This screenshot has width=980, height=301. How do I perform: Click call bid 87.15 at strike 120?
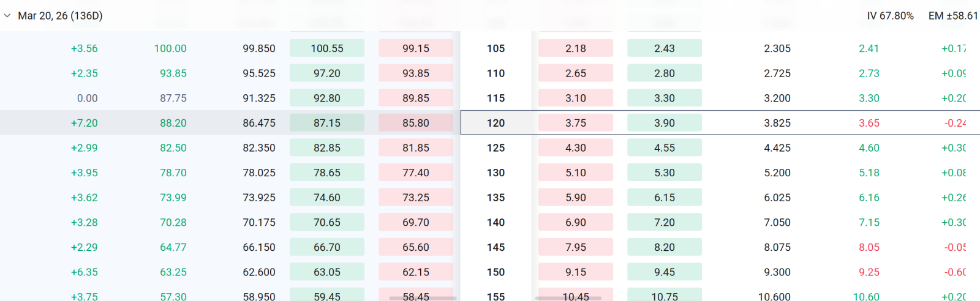click(327, 123)
